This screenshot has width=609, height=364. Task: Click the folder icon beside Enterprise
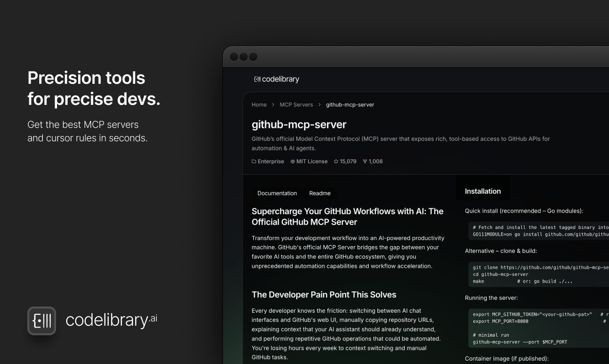pos(254,161)
